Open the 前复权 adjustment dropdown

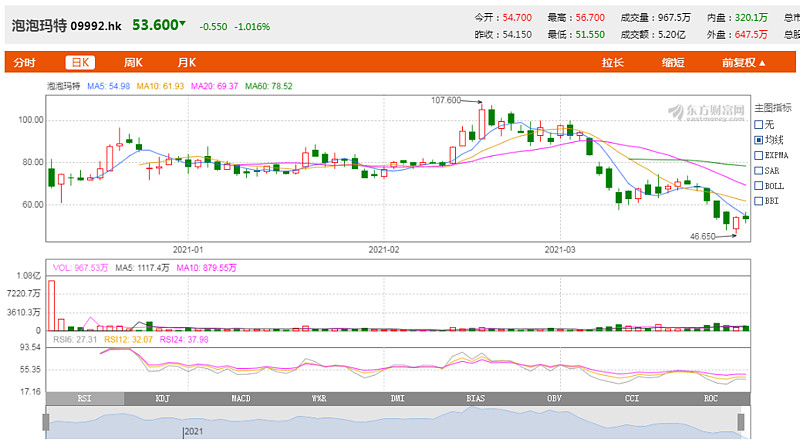point(743,62)
